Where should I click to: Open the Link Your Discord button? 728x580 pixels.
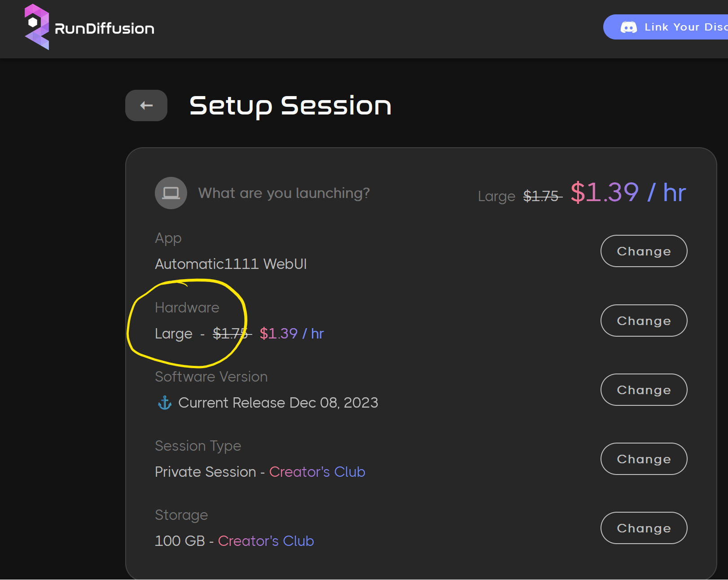[673, 27]
